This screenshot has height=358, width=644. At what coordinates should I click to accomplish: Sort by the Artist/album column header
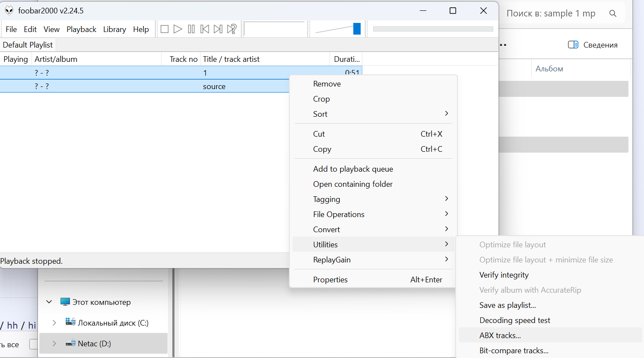tap(96, 59)
